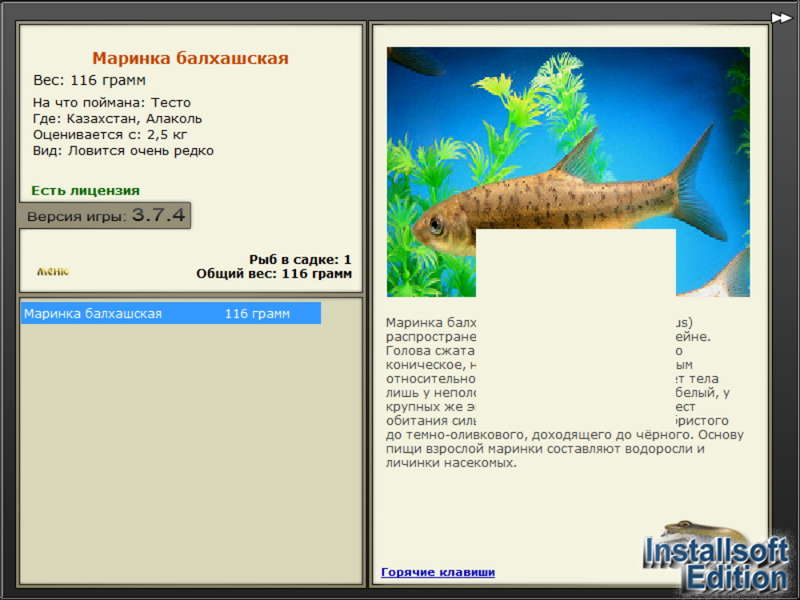Click the Меню button
This screenshot has height=600, width=800.
point(53,271)
